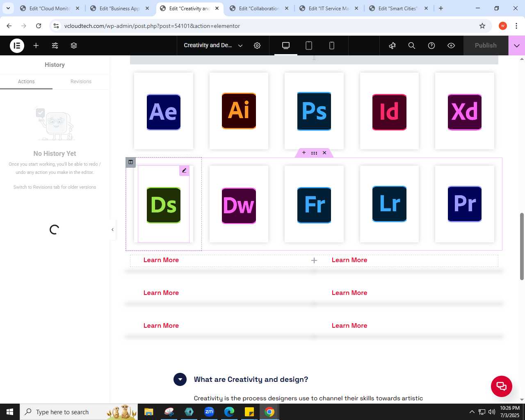Select the Actions tab
This screenshot has height=420, width=525.
[26, 82]
